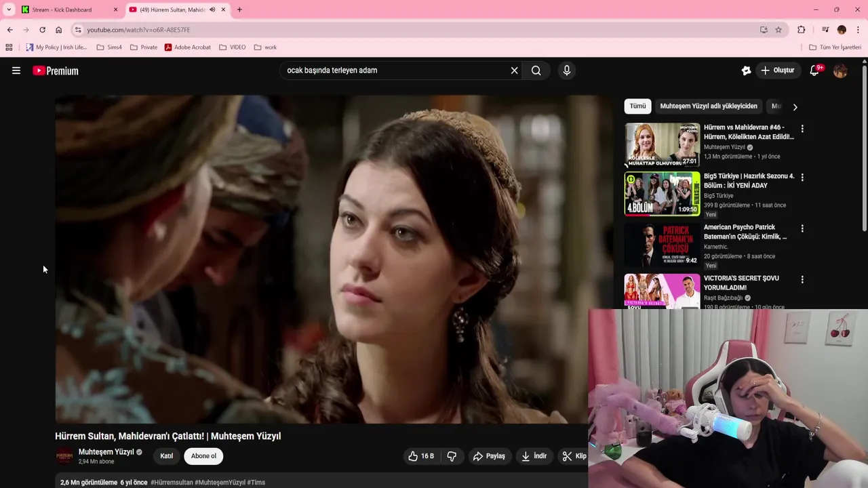
Task: Open Victoria's Secret Şovu video title
Action: (741, 283)
